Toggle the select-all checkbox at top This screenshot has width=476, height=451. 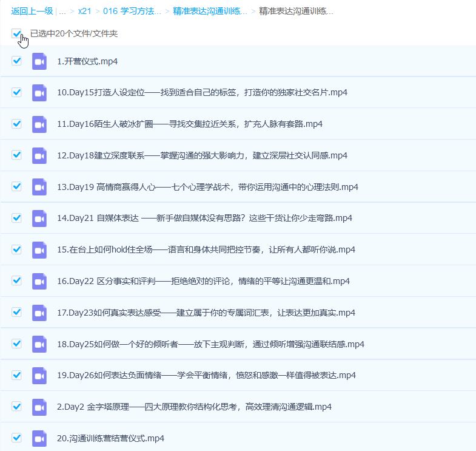point(16,34)
